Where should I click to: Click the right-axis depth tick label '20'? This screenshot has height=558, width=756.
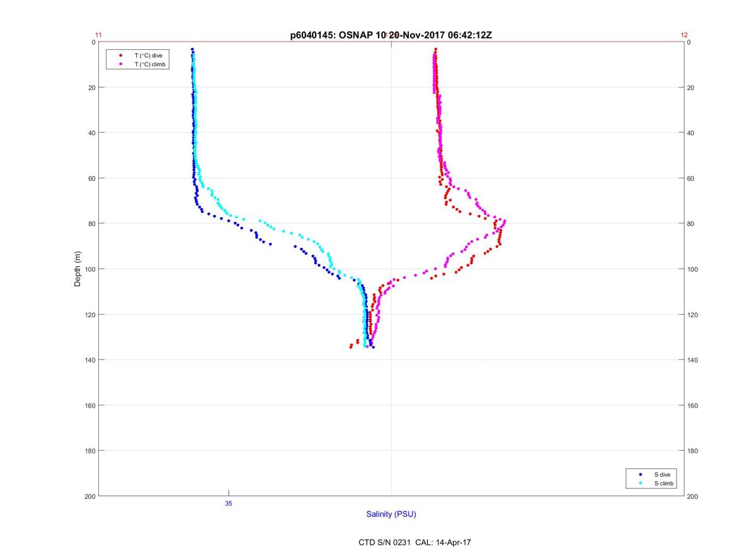[691, 88]
